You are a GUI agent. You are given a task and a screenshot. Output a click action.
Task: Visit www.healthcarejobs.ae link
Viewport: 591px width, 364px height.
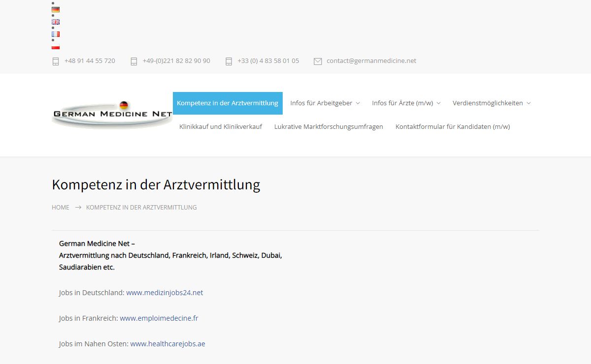[x=168, y=344]
